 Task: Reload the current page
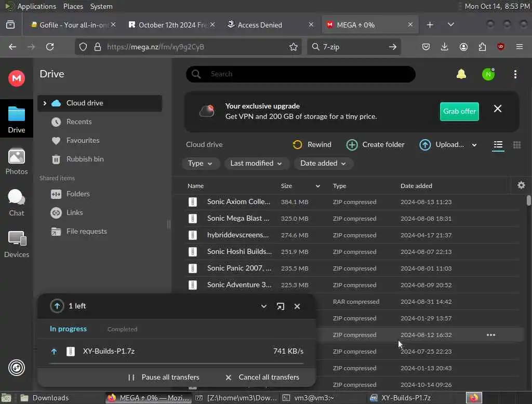pos(50,47)
